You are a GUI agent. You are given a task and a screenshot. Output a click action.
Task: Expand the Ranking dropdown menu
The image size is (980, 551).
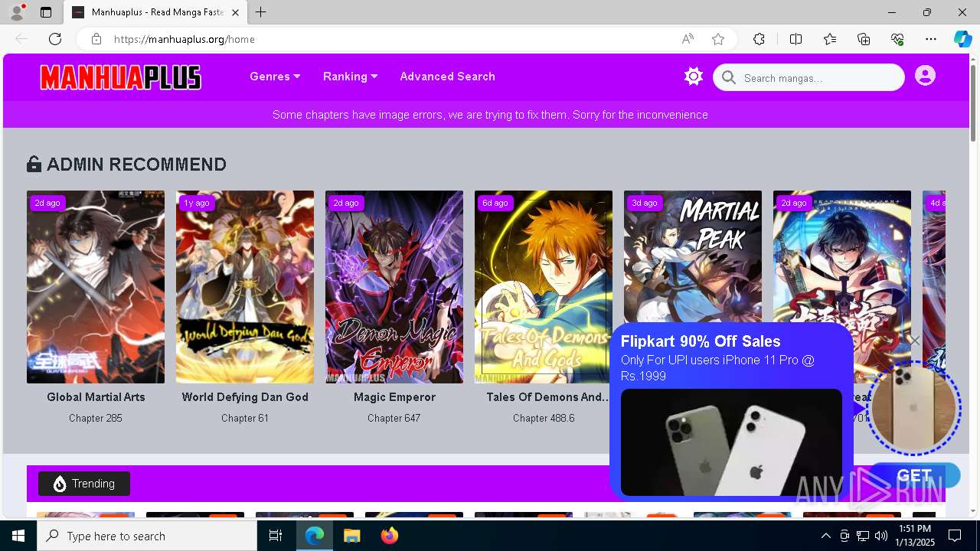pos(351,77)
